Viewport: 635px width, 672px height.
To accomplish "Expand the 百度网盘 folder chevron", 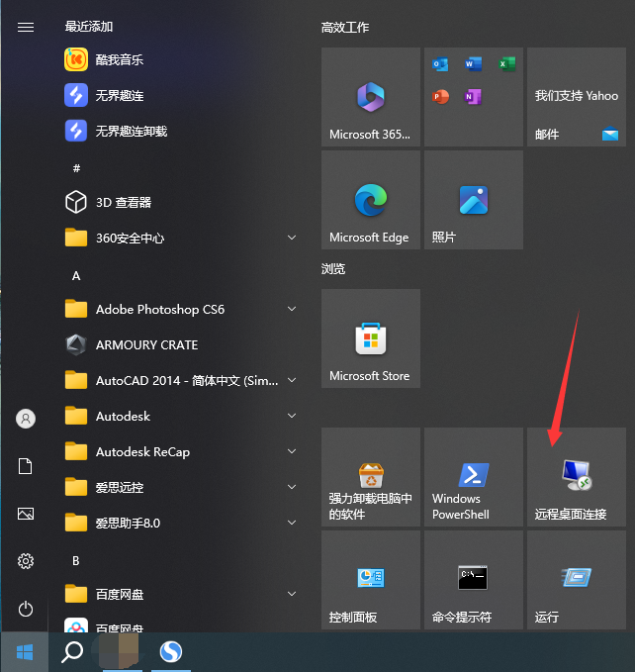I will point(292,594).
